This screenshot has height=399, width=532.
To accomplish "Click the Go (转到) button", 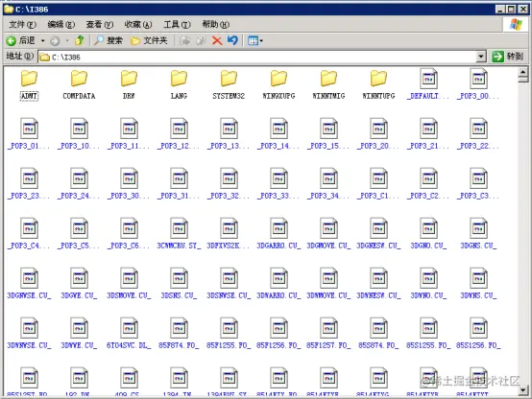I will click(x=508, y=57).
